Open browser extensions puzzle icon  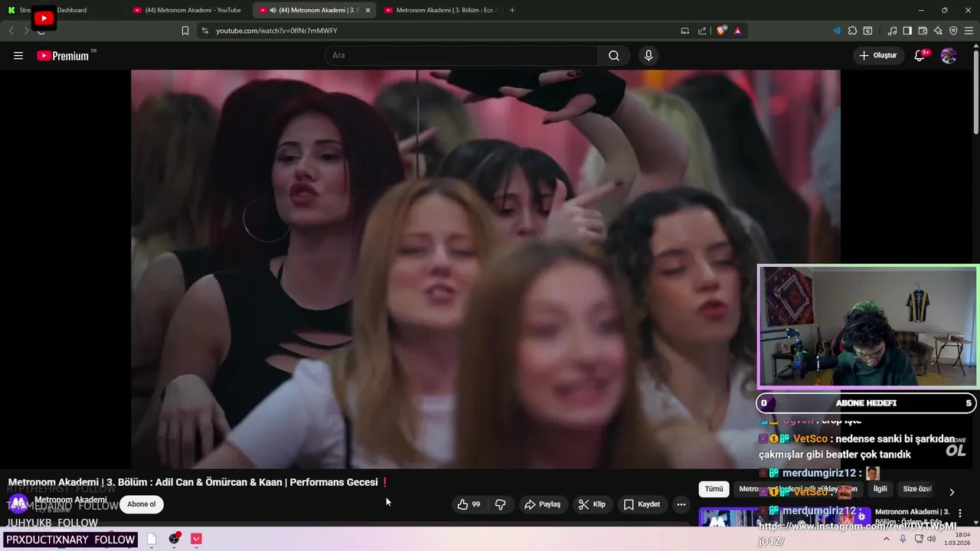(x=852, y=31)
